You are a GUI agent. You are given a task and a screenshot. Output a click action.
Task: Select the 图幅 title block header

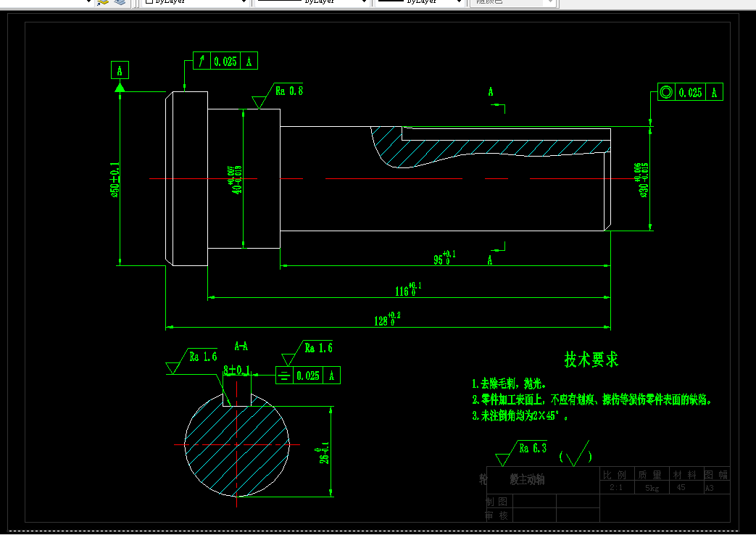(716, 475)
